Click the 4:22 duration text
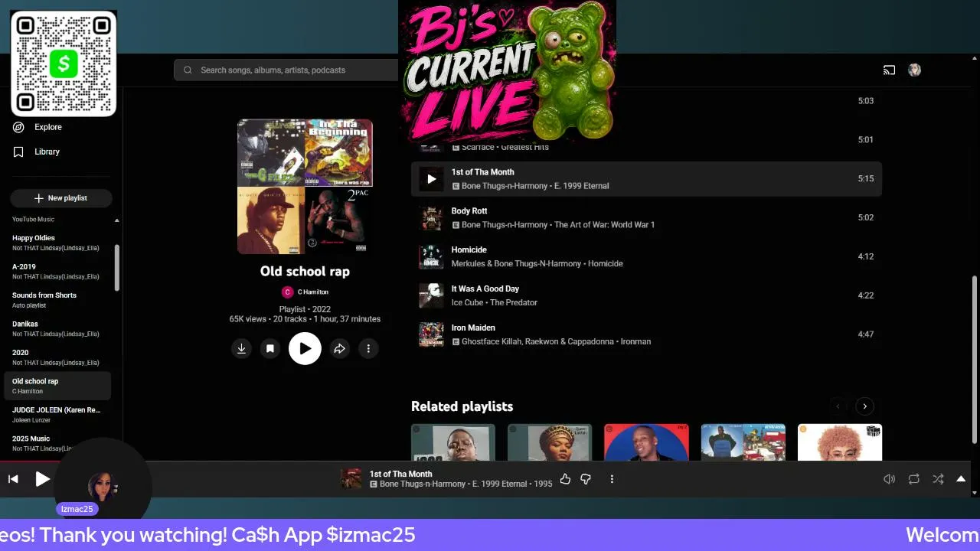Viewport: 980px width, 551px height. [866, 295]
